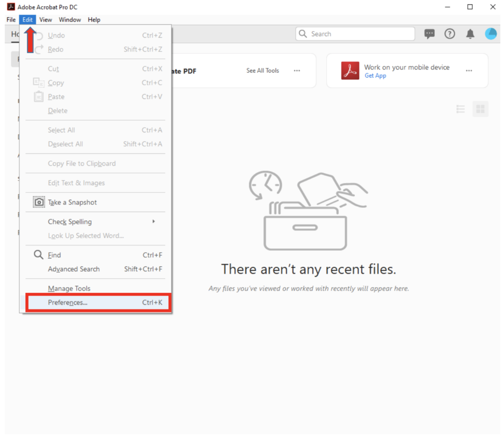504x436 pixels.
Task: Click the Copy icon in the Edit menu
Action: [38, 83]
